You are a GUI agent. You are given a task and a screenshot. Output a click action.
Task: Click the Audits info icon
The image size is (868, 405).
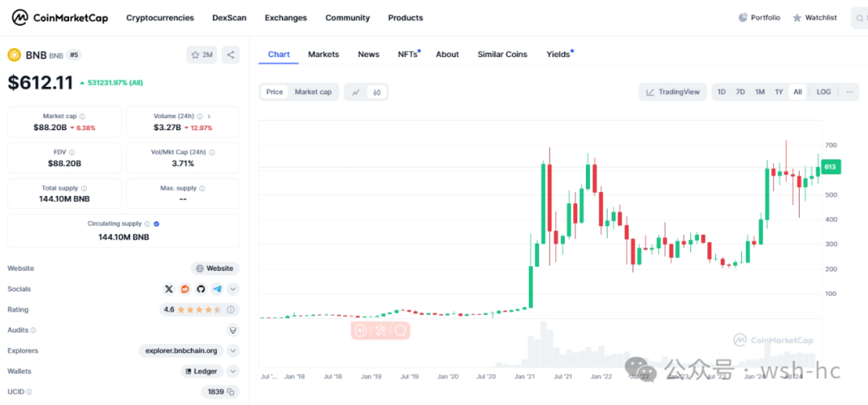click(33, 330)
